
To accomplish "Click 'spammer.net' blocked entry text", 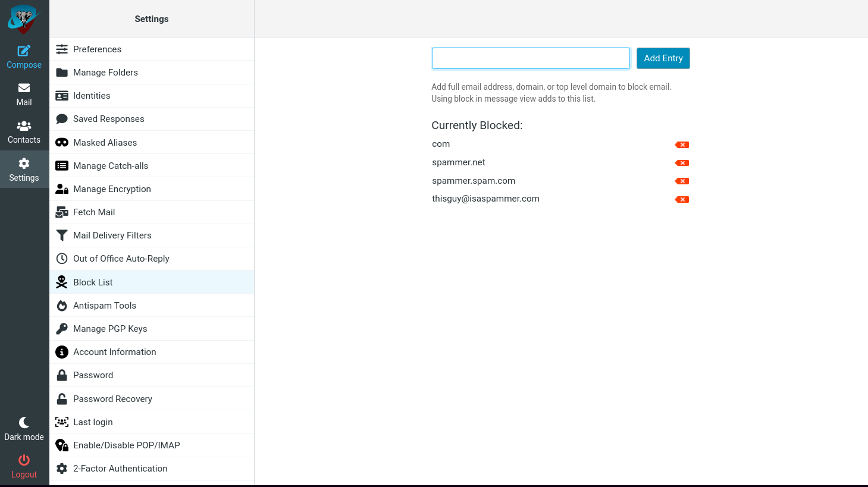I will click(x=459, y=162).
